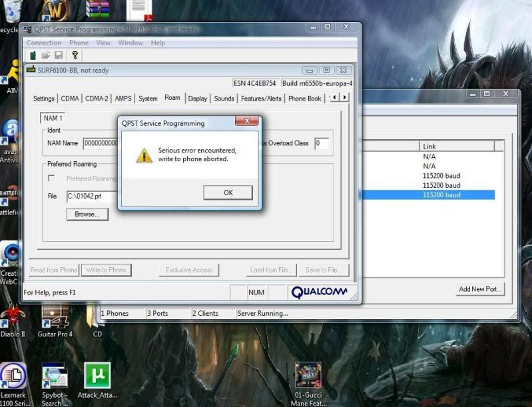Switch to the Features/Alerts tab
Screen dimensions: 532x407
[x=261, y=99]
